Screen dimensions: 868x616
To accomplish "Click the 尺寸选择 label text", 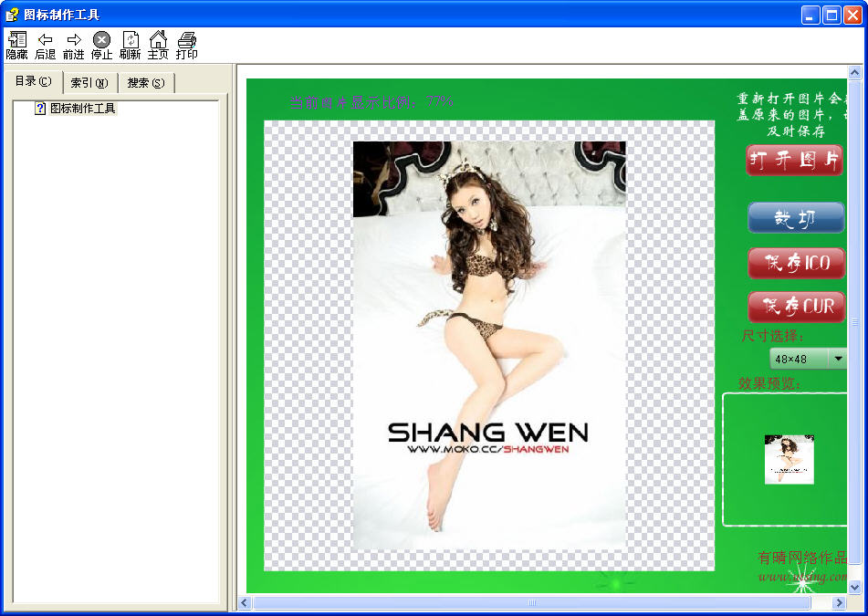I will click(x=773, y=336).
